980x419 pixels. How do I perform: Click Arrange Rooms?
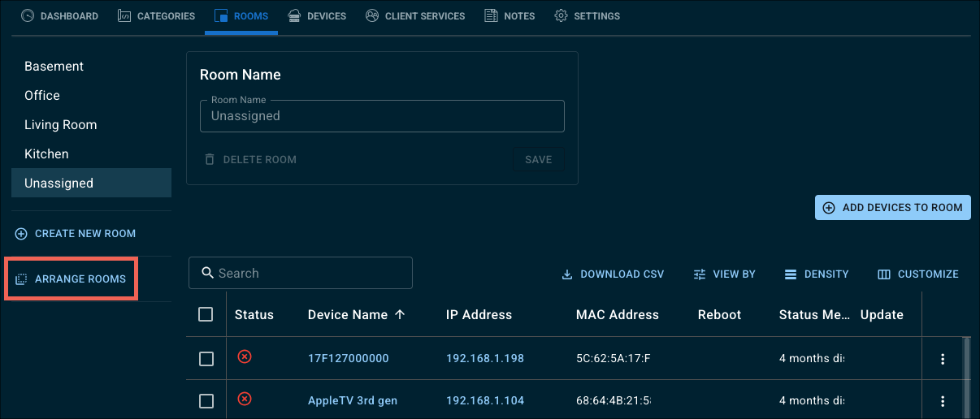71,279
